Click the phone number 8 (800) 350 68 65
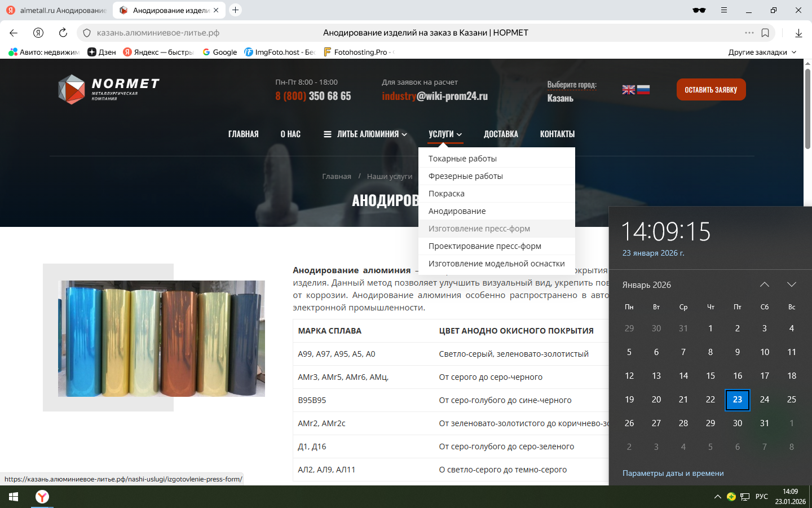This screenshot has height=508, width=812. pyautogui.click(x=313, y=96)
